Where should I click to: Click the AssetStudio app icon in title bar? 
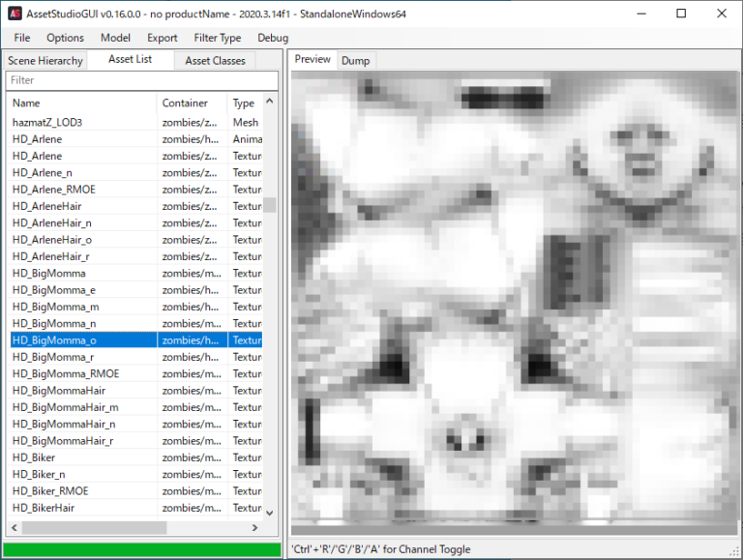click(x=15, y=14)
